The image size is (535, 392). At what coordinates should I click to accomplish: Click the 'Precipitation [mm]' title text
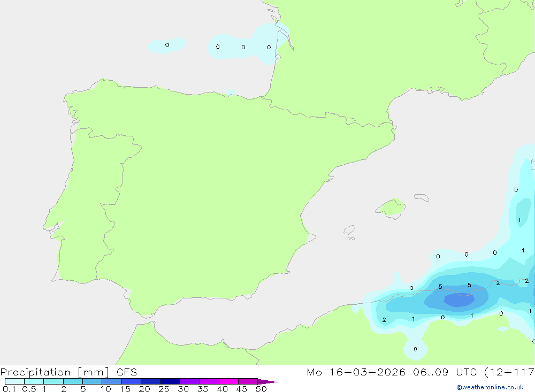[x=55, y=372]
